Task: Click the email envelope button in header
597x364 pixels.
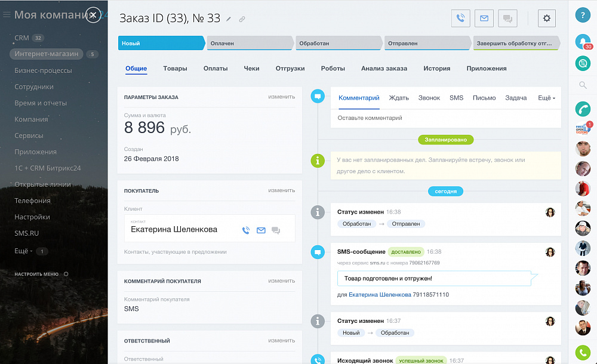Action: point(484,18)
